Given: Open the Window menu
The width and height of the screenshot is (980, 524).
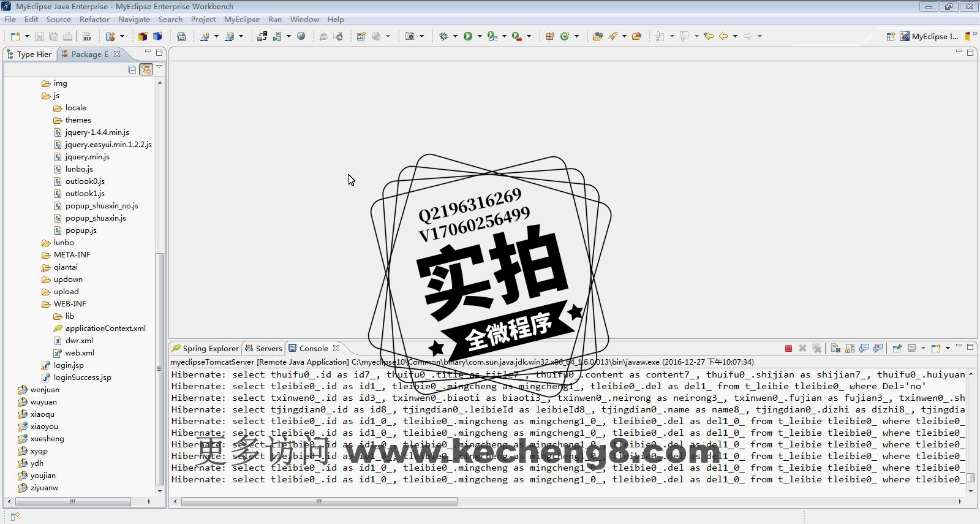Looking at the screenshot, I should pos(304,19).
